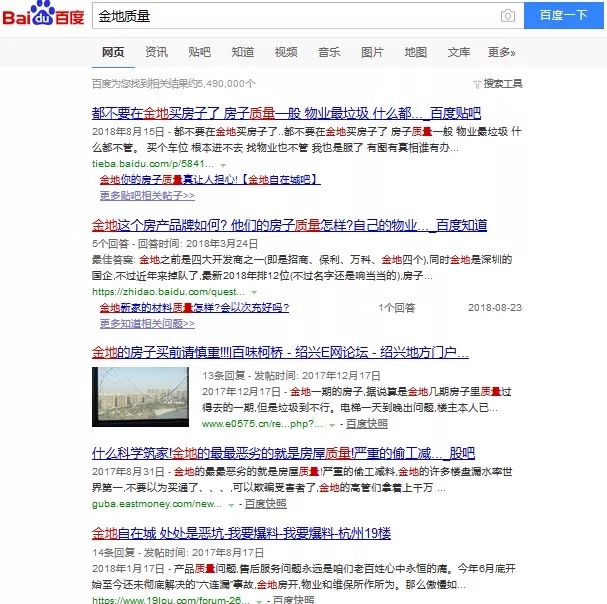This screenshot has width=607, height=604.
Task: Open 百度快照 for guba.eastmoney.com result
Action: tap(266, 504)
